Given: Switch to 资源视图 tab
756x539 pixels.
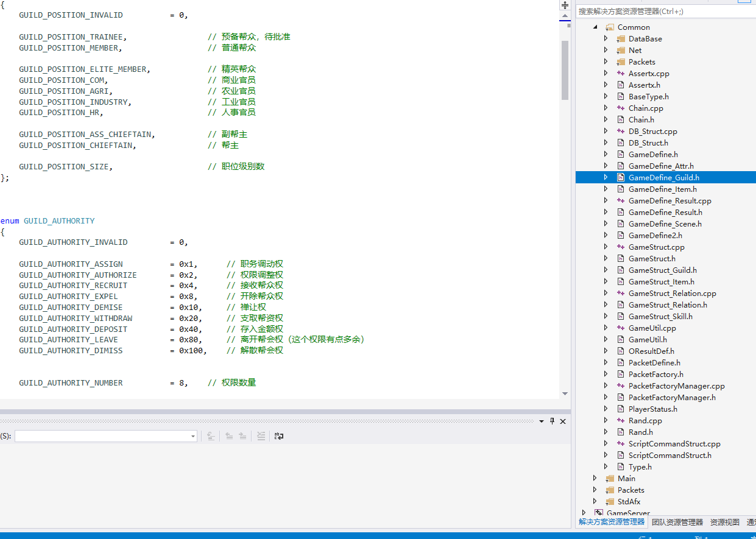Looking at the screenshot, I should (x=724, y=523).
